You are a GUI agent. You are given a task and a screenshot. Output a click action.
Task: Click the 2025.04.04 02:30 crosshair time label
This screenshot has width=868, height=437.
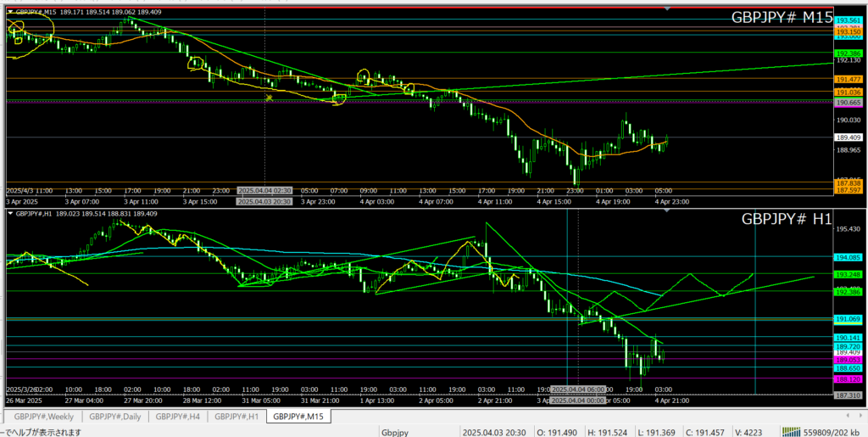pyautogui.click(x=264, y=190)
